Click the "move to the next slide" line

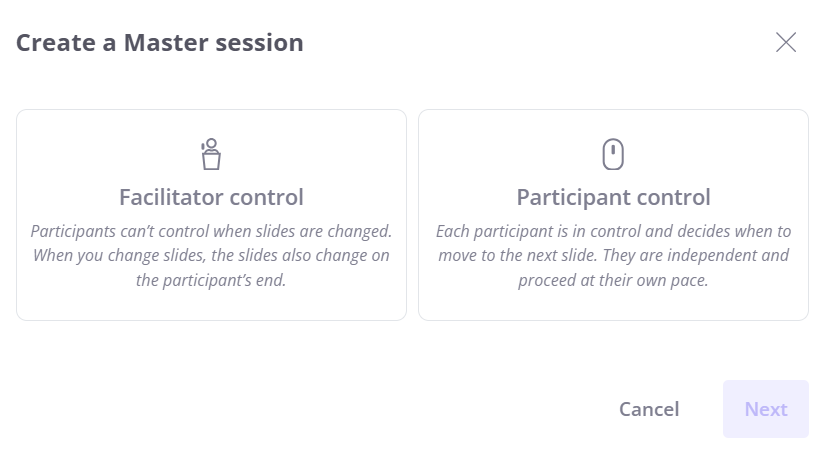point(613,255)
